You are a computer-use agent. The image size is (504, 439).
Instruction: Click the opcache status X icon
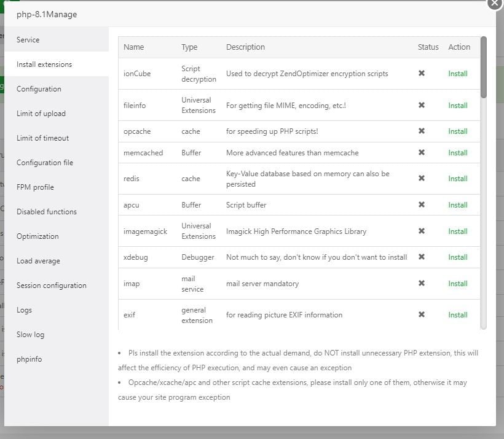[422, 131]
